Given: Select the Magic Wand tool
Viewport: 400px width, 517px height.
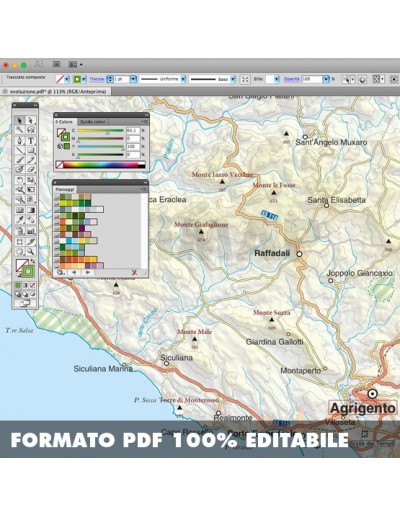Looking at the screenshot, I should click(x=20, y=130).
